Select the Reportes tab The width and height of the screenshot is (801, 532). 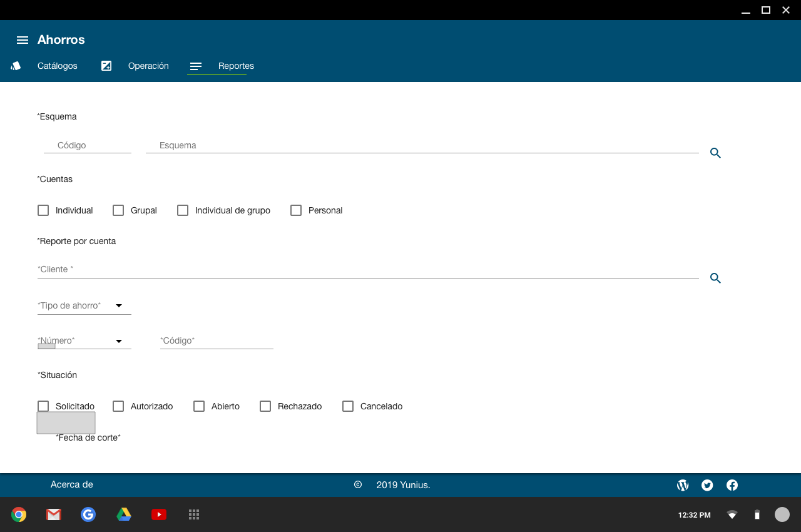pos(235,66)
